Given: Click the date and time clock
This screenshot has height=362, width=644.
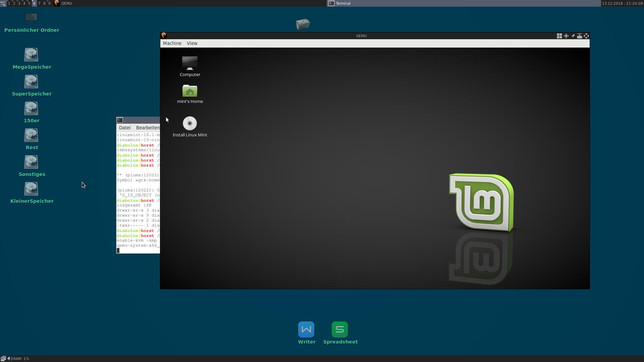Looking at the screenshot, I should click(622, 3).
